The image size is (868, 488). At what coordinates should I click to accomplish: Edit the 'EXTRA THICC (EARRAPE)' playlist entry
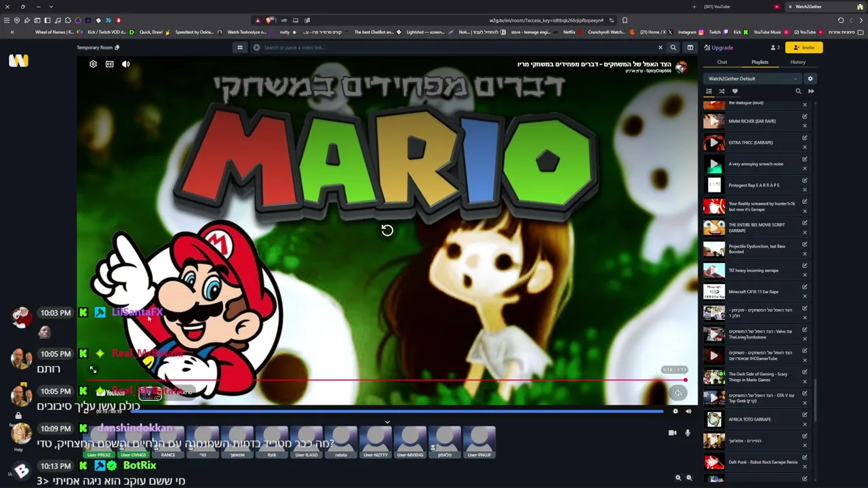click(804, 138)
